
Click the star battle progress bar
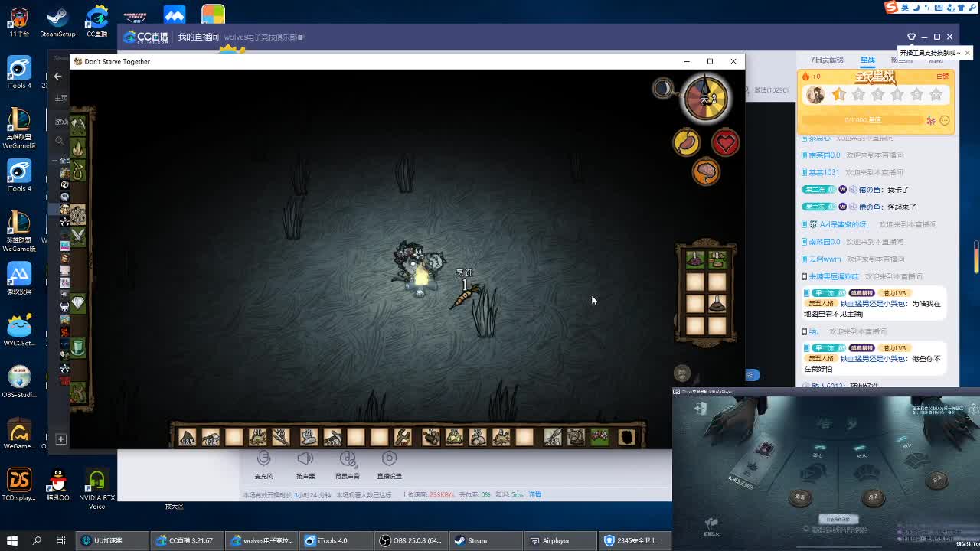click(x=864, y=120)
